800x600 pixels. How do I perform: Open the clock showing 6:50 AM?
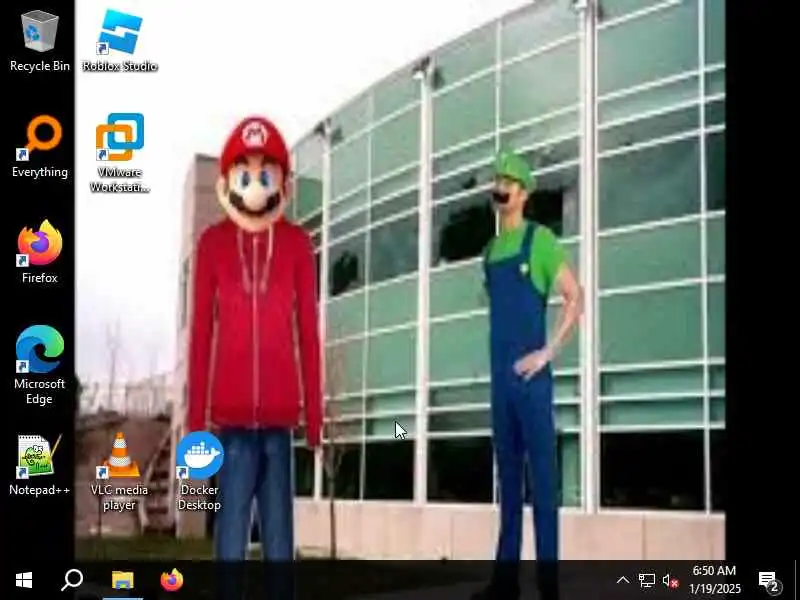point(714,580)
